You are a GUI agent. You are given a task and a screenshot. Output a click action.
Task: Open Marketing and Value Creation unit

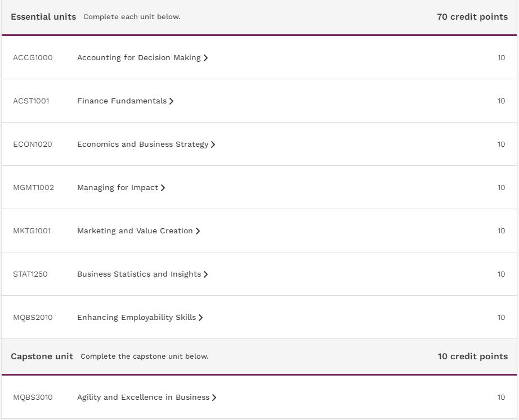(135, 231)
